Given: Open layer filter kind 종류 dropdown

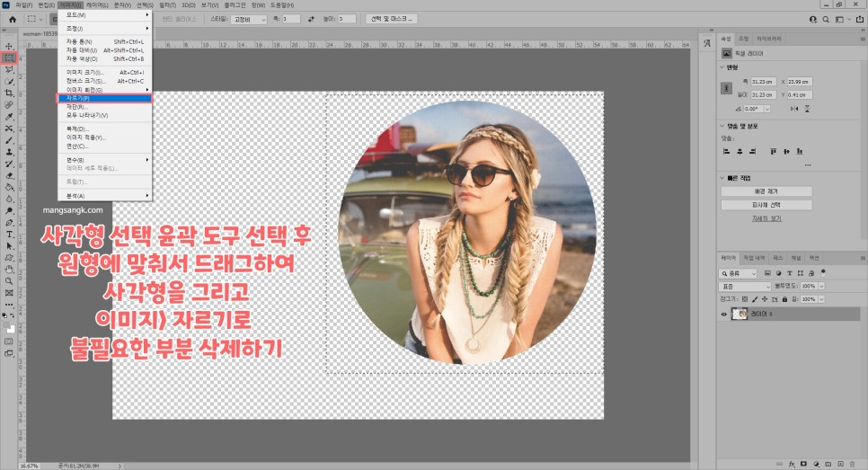Looking at the screenshot, I should pyautogui.click(x=738, y=273).
